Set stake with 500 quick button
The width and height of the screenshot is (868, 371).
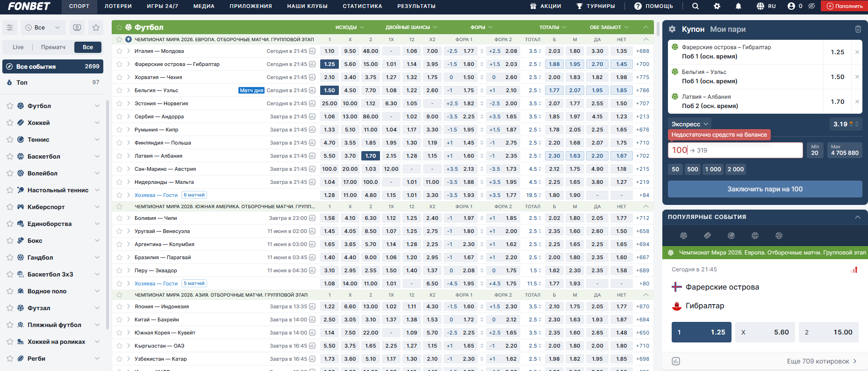point(693,169)
